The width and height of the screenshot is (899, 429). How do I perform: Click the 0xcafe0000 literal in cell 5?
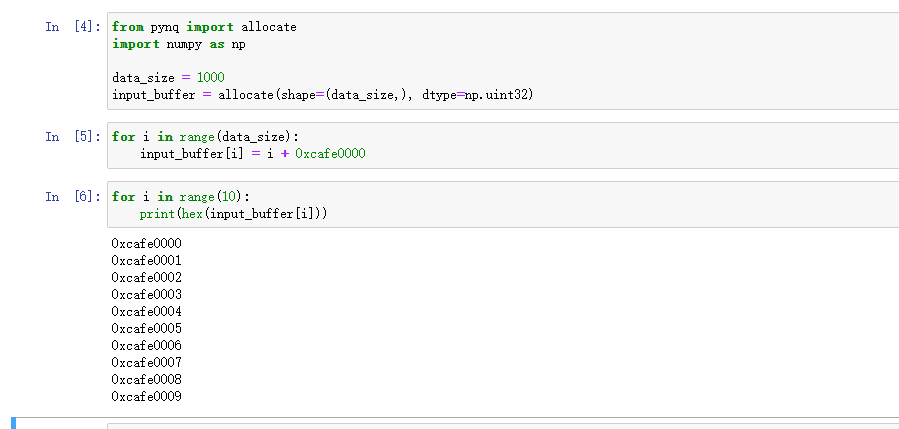click(330, 154)
